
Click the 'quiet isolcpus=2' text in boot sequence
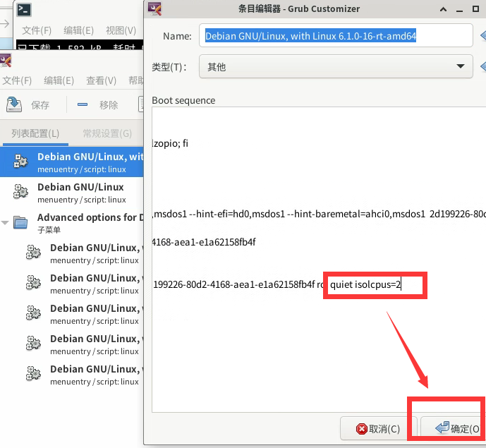365,284
